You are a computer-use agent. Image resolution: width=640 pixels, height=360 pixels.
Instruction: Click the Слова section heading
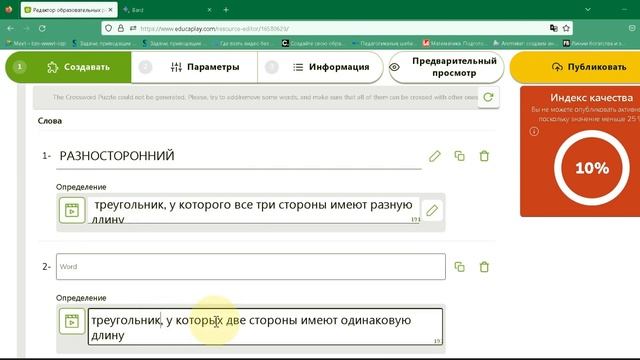(50, 121)
